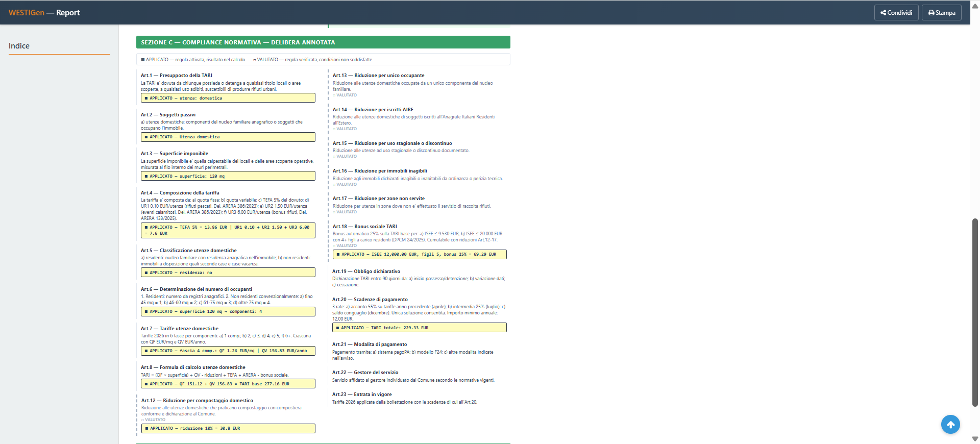
Task: Select heading Art.6 — Determinazione del numero di occupanti
Action: point(197,289)
